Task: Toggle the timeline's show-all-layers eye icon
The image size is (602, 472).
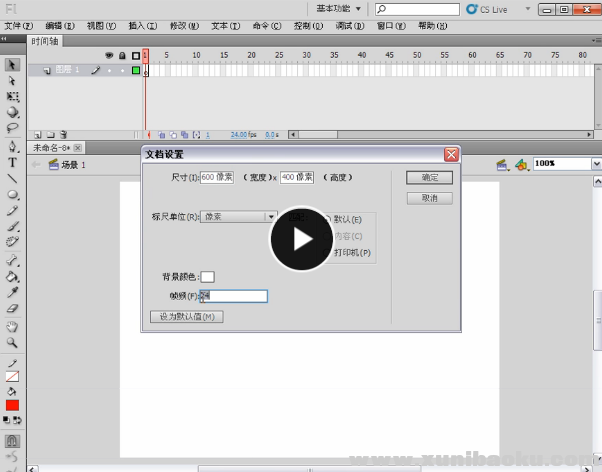Action: coord(109,55)
